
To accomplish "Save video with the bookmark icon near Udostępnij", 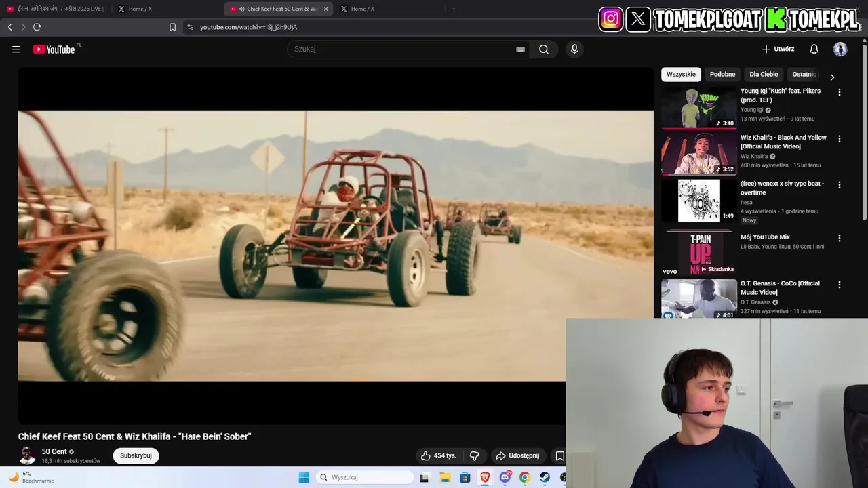I will pos(559,455).
